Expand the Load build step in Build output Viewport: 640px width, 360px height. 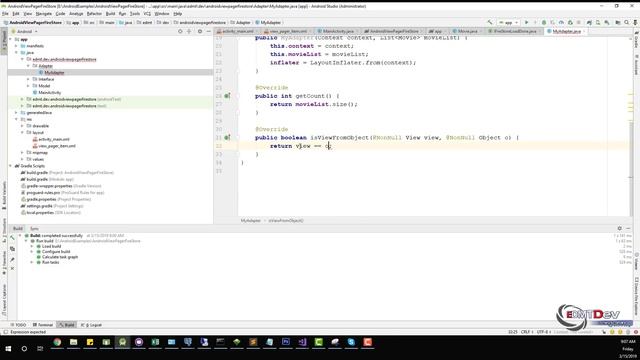32,246
